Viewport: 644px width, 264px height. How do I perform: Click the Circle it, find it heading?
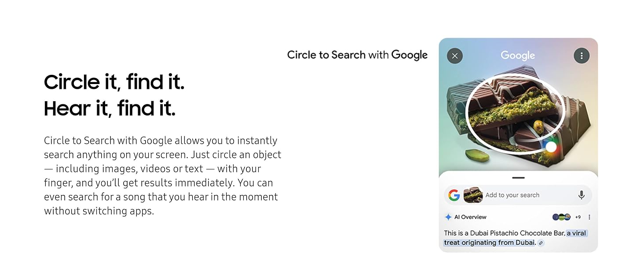(x=114, y=82)
